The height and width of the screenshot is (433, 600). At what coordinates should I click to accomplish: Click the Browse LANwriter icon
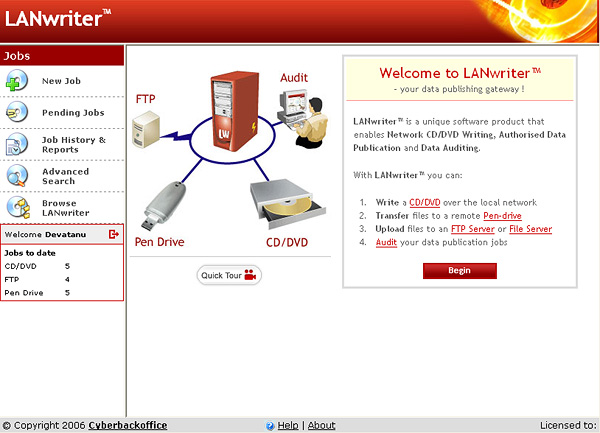18,207
